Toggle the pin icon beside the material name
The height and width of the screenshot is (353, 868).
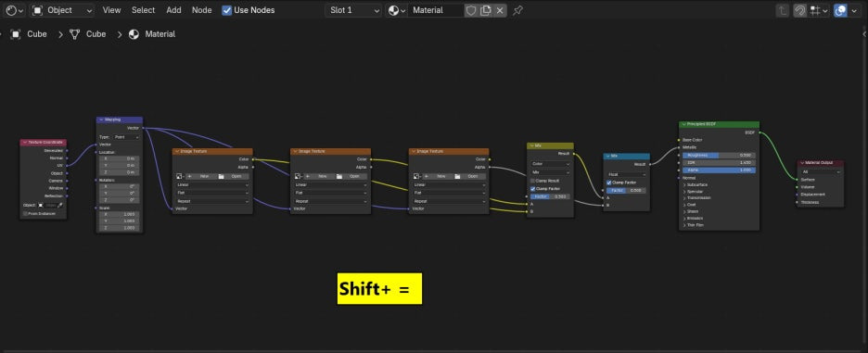[x=517, y=10]
